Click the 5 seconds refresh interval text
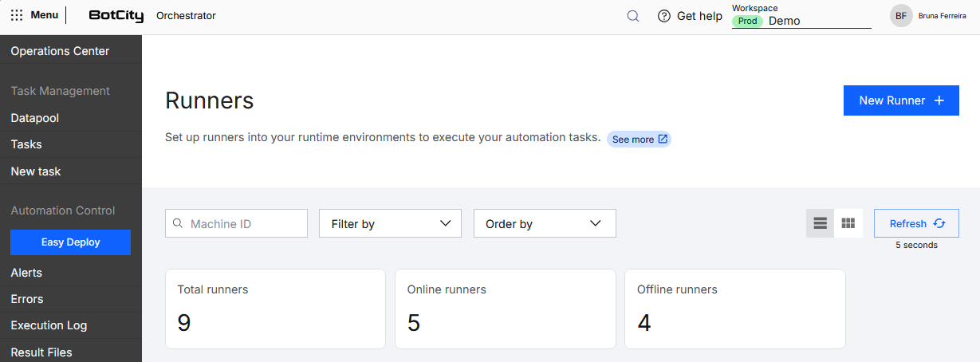This screenshot has height=362, width=980. [x=916, y=245]
